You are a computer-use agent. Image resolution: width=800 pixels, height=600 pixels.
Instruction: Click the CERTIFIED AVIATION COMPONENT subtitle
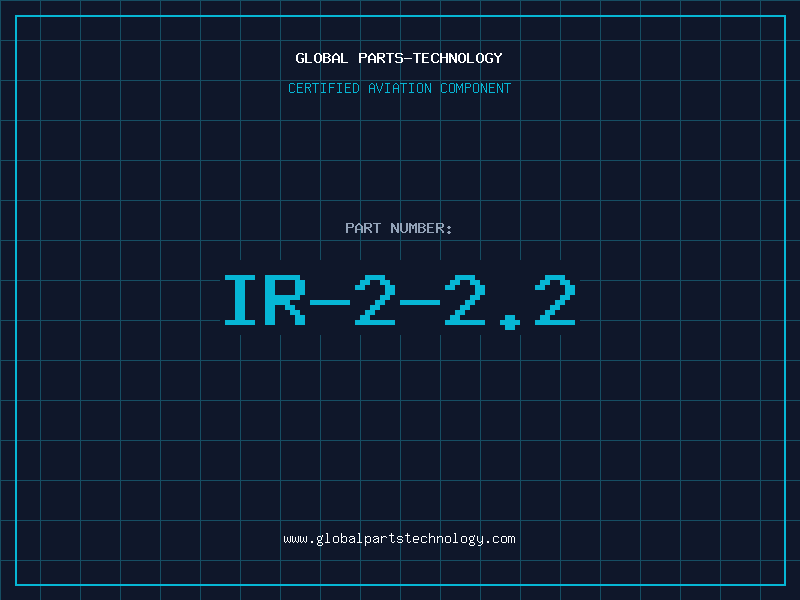pos(399,88)
